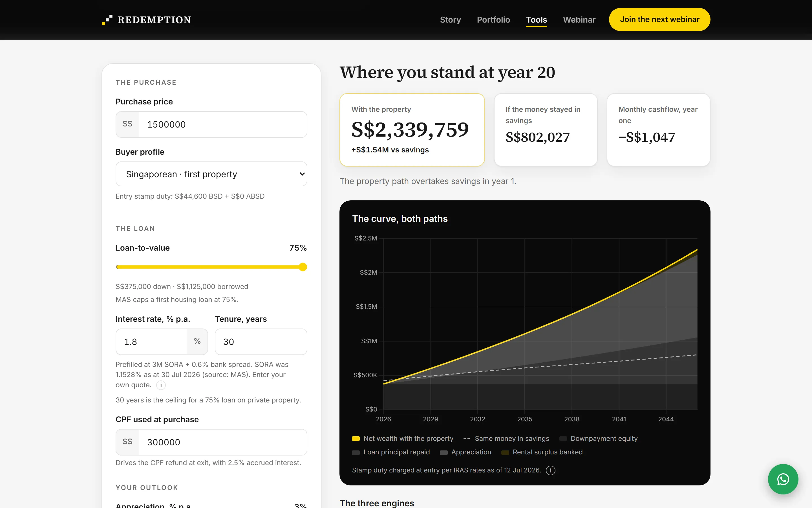Open the Portfolio nav item
This screenshot has width=812, height=508.
pyautogui.click(x=493, y=20)
